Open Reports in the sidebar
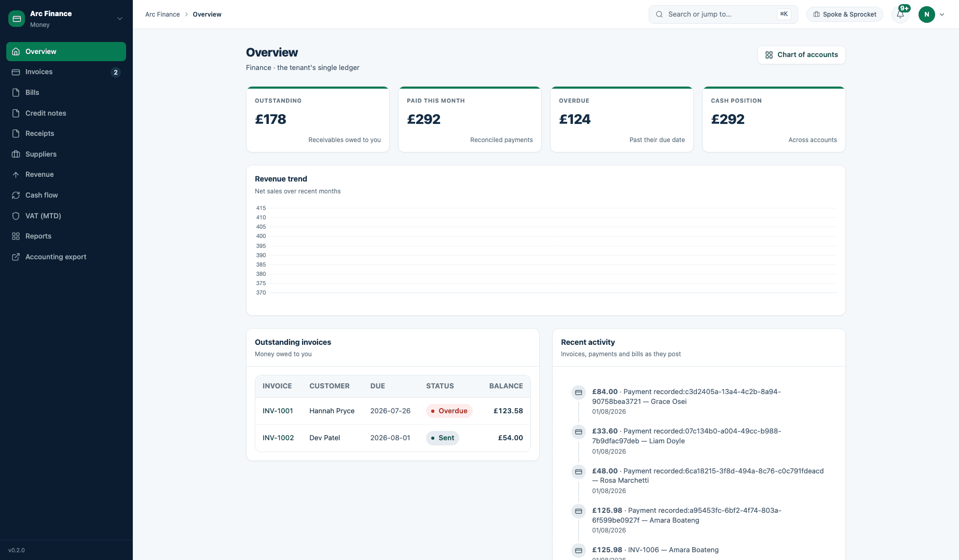The image size is (959, 560). tap(66, 236)
